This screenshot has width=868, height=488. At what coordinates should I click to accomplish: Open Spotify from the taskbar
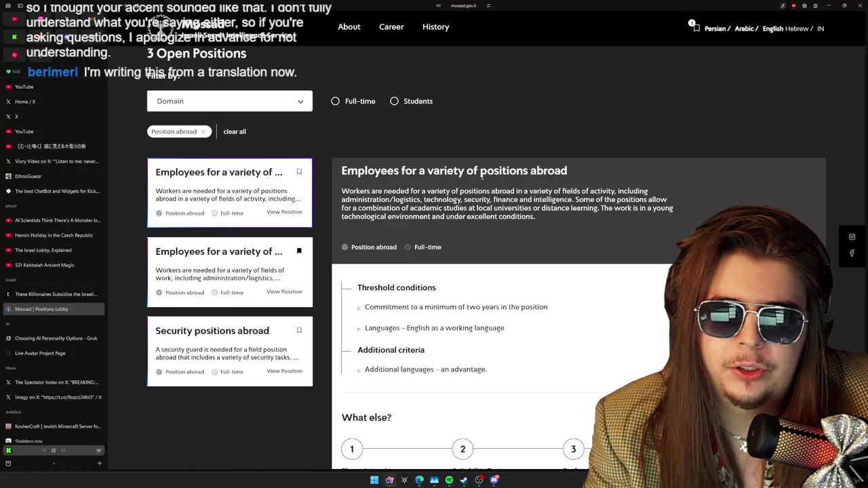(449, 480)
